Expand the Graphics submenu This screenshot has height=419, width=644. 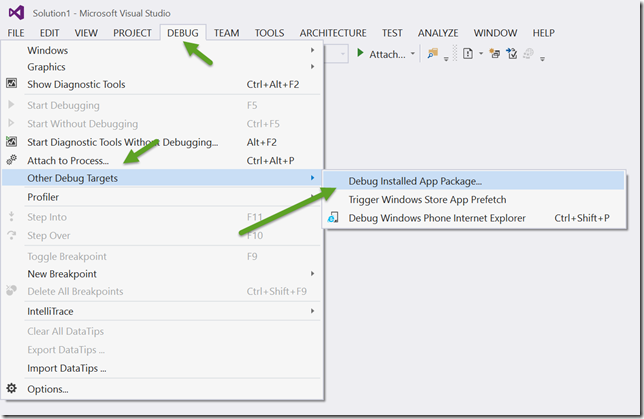162,67
